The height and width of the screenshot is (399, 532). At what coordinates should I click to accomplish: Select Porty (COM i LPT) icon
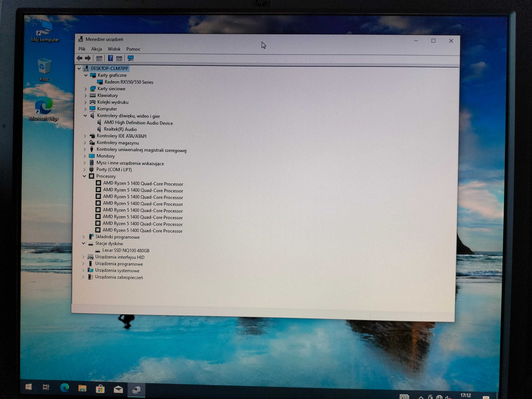click(91, 170)
